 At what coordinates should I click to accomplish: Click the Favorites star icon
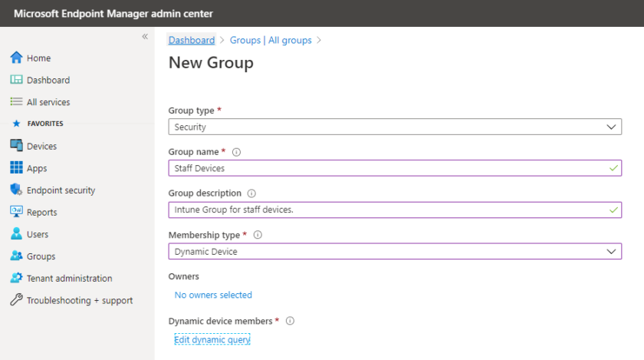point(16,124)
